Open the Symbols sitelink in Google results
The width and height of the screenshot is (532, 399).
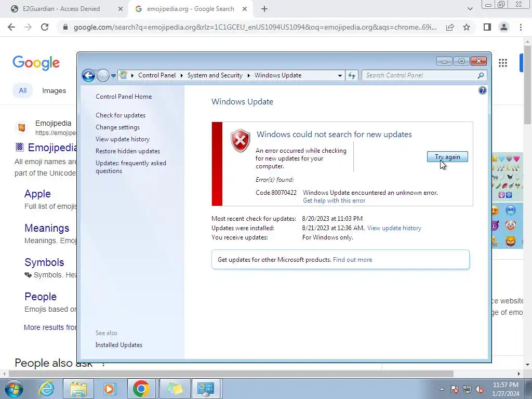click(44, 262)
